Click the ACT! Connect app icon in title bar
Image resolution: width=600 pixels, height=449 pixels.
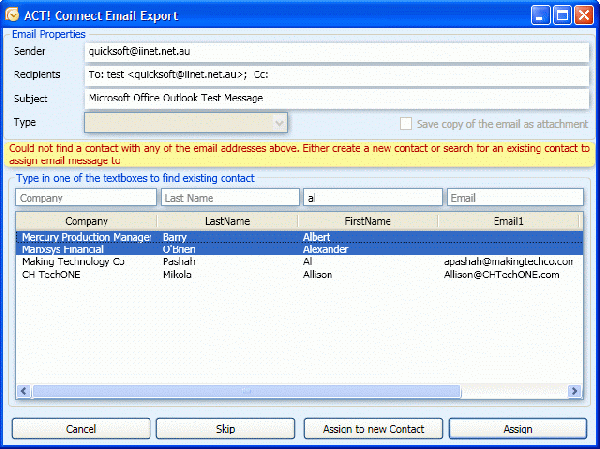pyautogui.click(x=12, y=15)
